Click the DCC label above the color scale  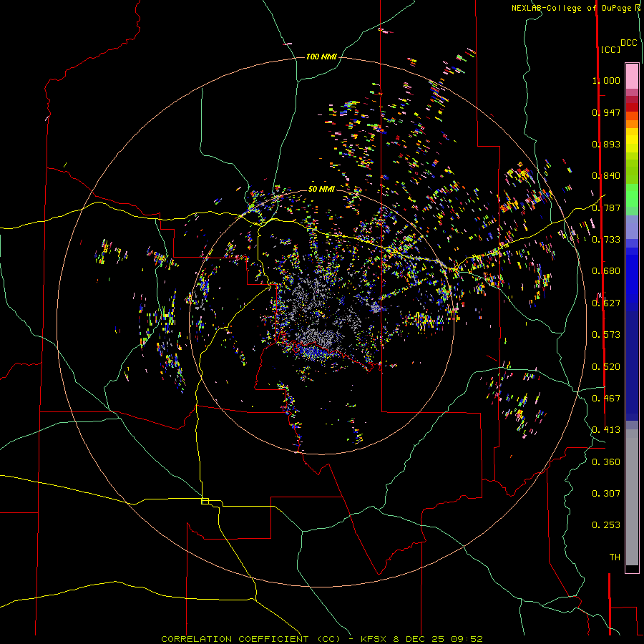(629, 43)
